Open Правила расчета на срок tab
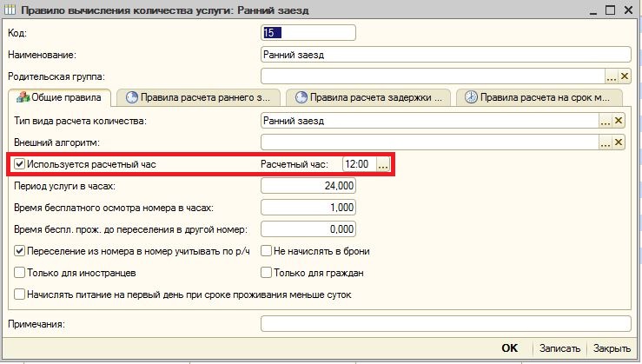This screenshot has width=642, height=364. tap(538, 97)
